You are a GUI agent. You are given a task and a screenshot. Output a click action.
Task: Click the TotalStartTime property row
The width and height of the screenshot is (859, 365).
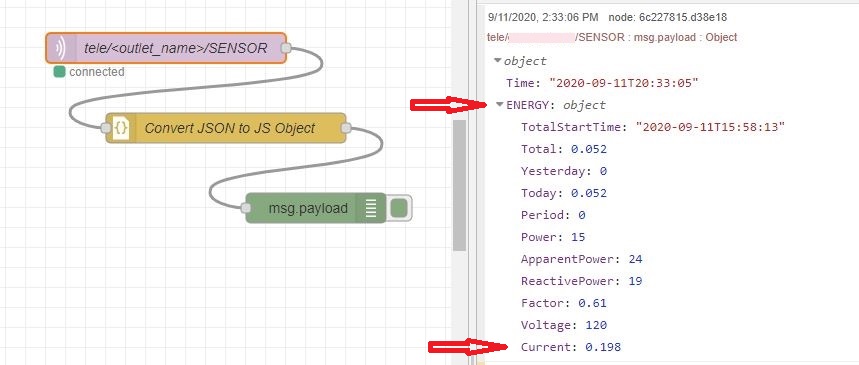click(653, 127)
